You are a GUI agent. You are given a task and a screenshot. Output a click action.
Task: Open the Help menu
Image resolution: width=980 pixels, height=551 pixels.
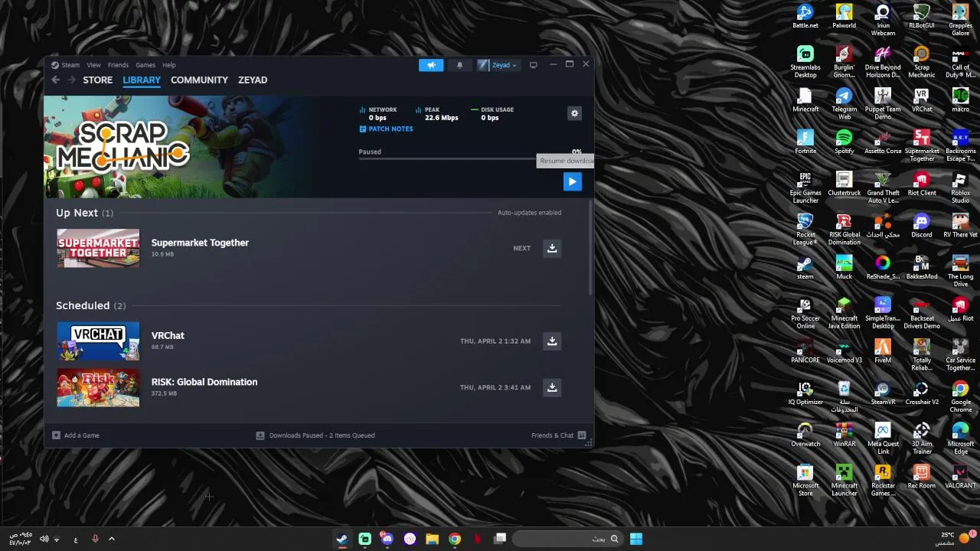tap(168, 65)
